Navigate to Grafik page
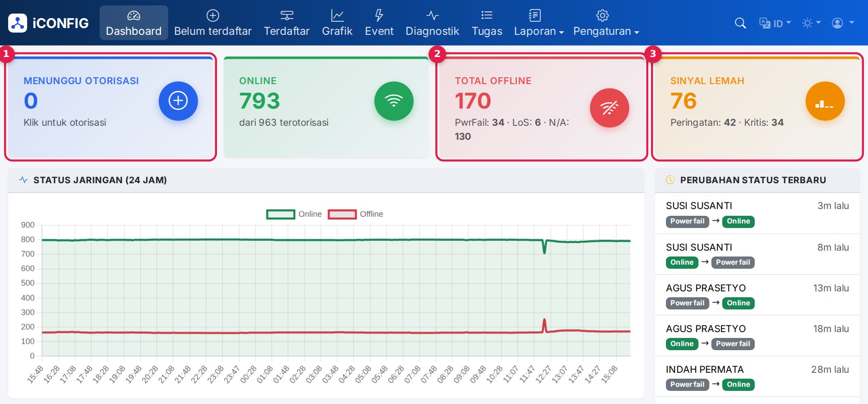This screenshot has width=868, height=404. pos(337,23)
